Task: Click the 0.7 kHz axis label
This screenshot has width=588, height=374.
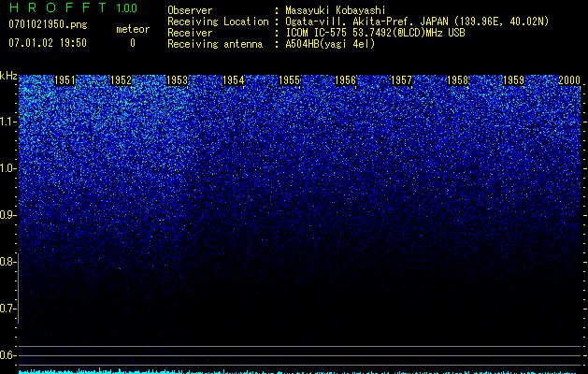Action: point(7,309)
